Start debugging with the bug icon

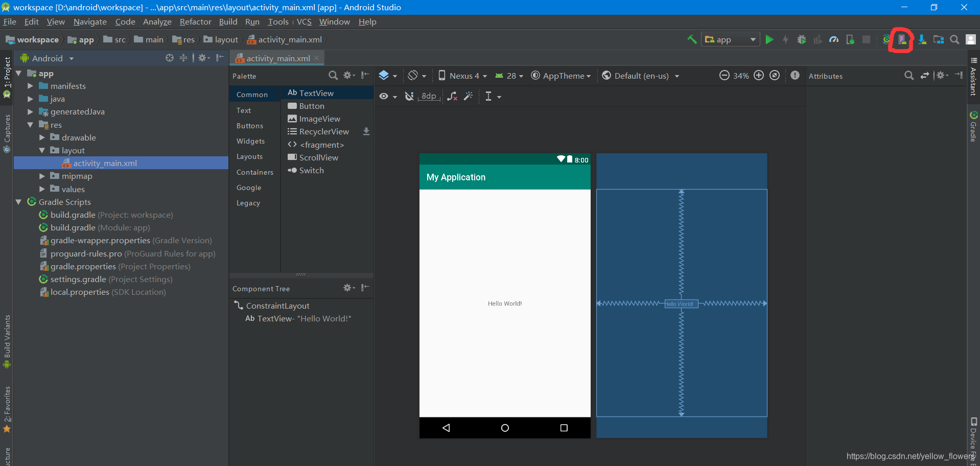(x=802, y=39)
